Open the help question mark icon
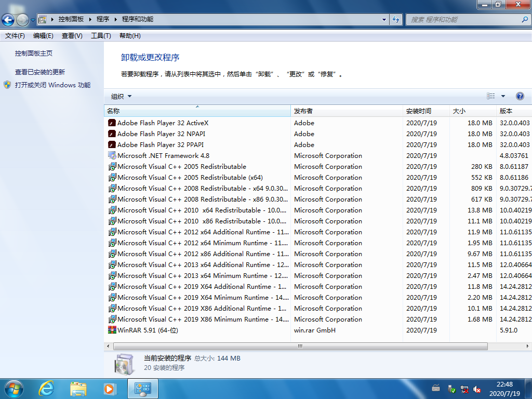 pos(520,96)
